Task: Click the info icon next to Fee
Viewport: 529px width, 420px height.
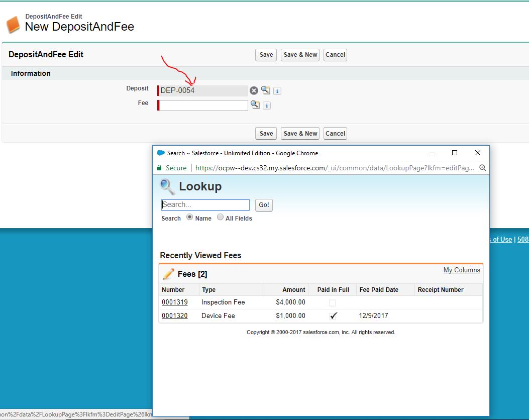Action: (267, 106)
